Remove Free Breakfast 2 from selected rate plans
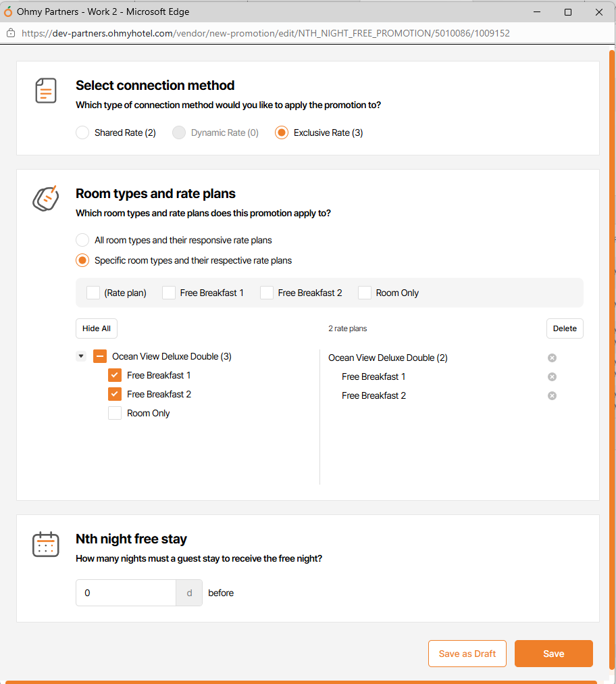Image resolution: width=616 pixels, height=684 pixels. pos(552,395)
